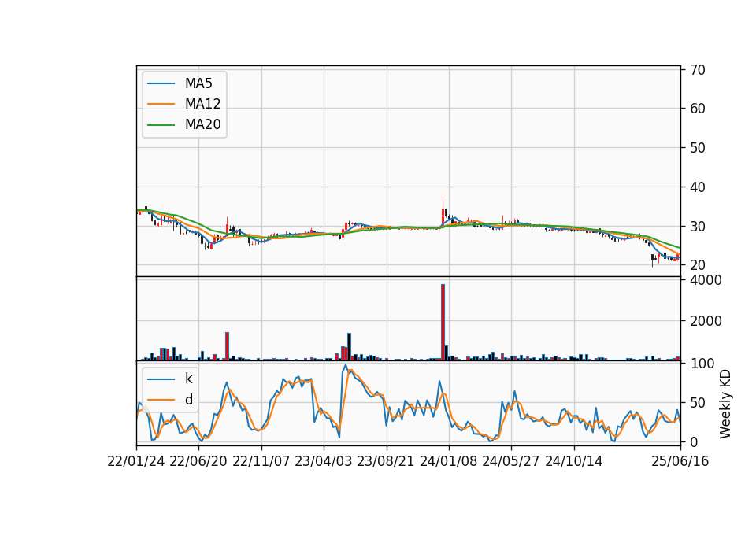The height and width of the screenshot is (543, 756).
Task: Click the 50 tick on Weekly KD axis
Action: [x=698, y=402]
